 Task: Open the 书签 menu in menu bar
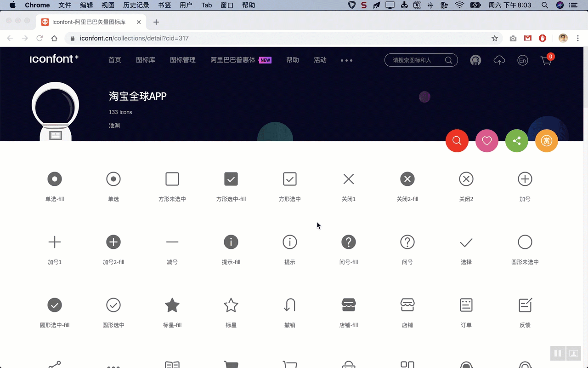pyautogui.click(x=164, y=5)
